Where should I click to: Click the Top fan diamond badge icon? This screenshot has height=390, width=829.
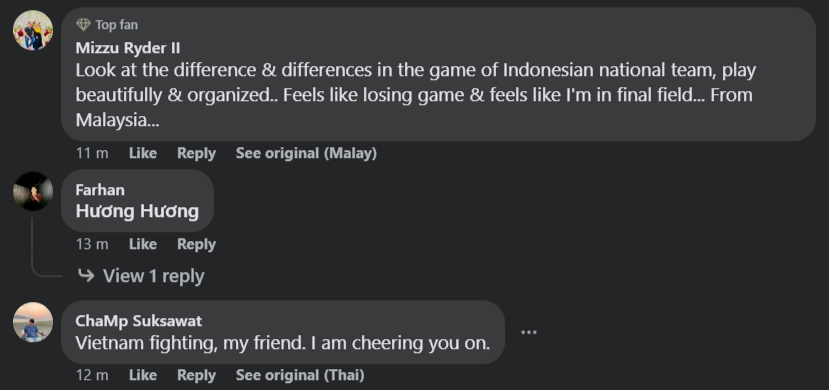[83, 24]
